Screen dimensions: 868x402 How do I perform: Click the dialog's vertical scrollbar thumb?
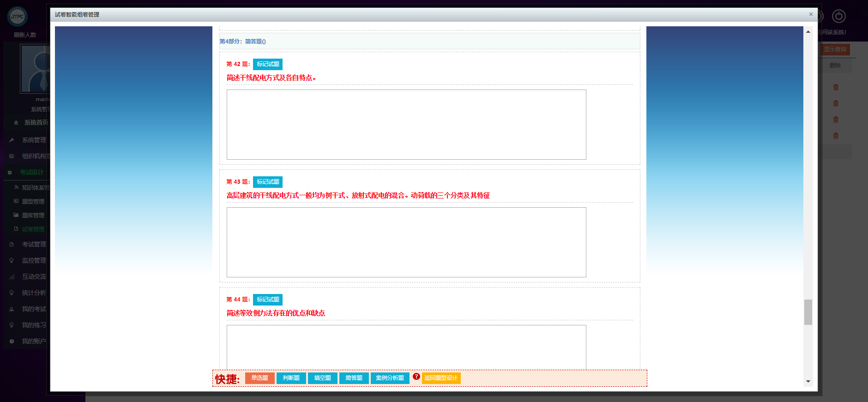(808, 312)
